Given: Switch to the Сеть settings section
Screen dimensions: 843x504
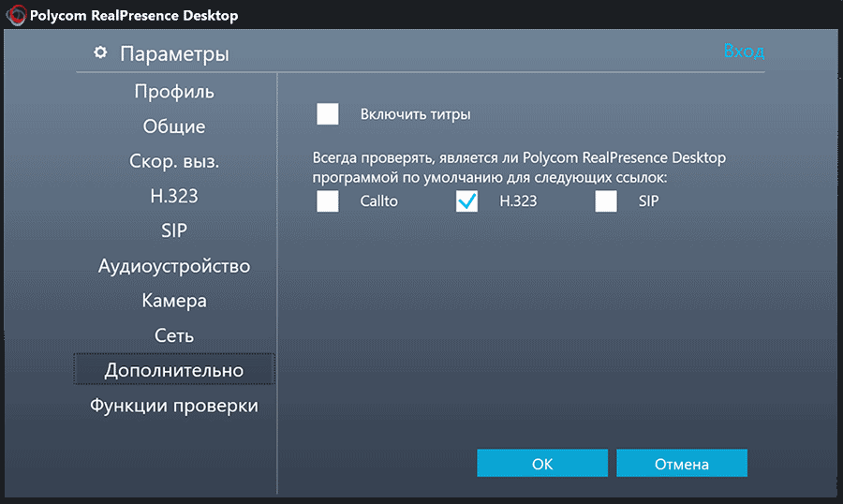Looking at the screenshot, I should coord(174,335).
